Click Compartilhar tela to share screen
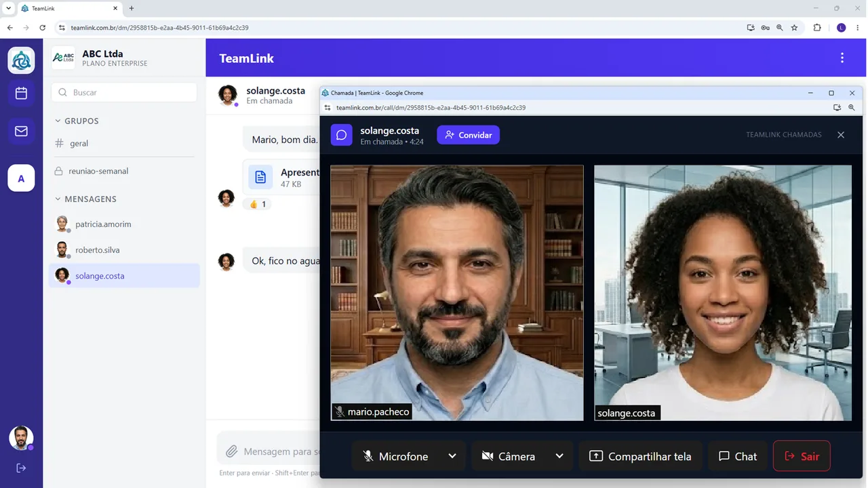This screenshot has width=868, height=488. coord(641,456)
